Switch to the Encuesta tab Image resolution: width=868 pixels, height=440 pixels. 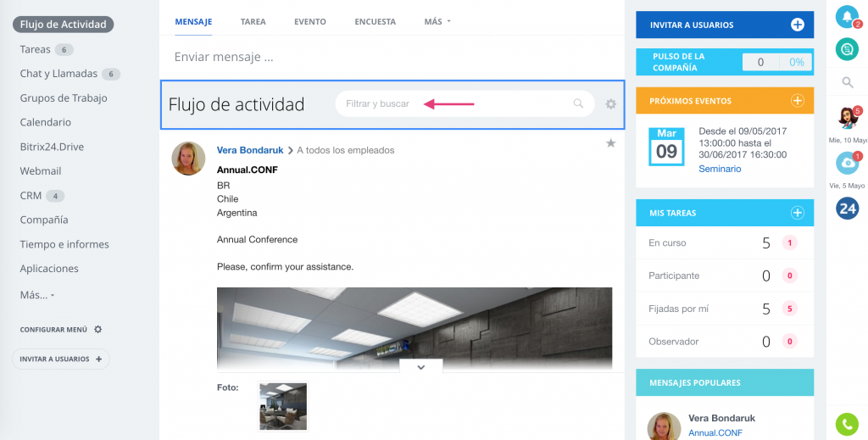(376, 21)
